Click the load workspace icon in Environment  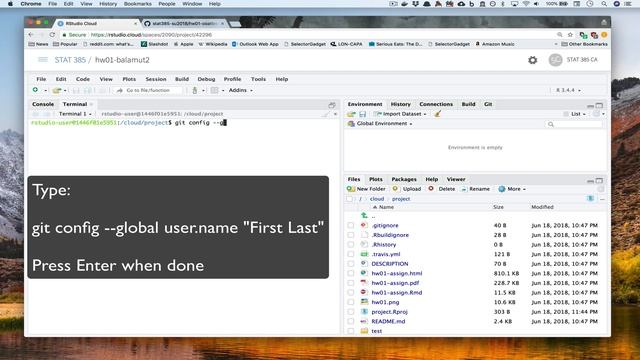pos(351,114)
